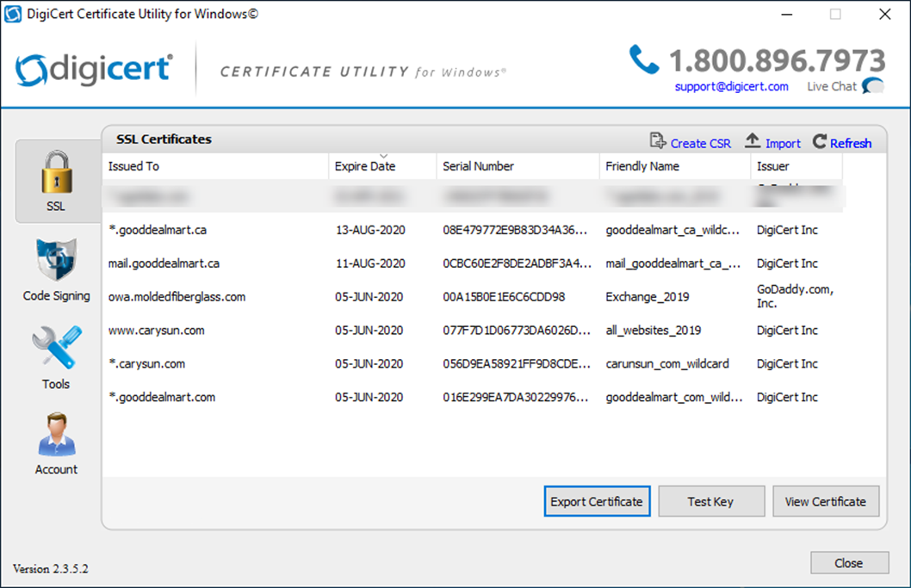The image size is (911, 588).
Task: Click the 11-AUG-2020 expire date cell
Action: [370, 263]
